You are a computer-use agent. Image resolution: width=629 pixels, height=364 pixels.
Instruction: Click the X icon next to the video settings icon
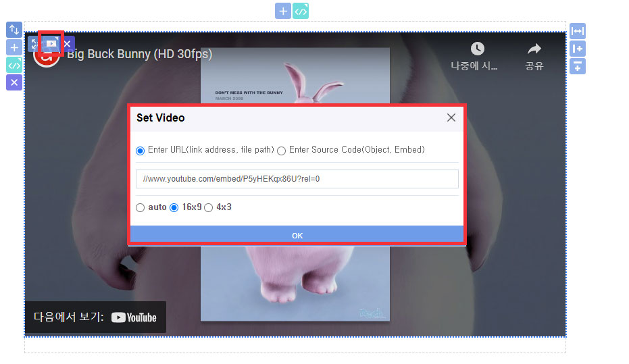click(x=68, y=43)
